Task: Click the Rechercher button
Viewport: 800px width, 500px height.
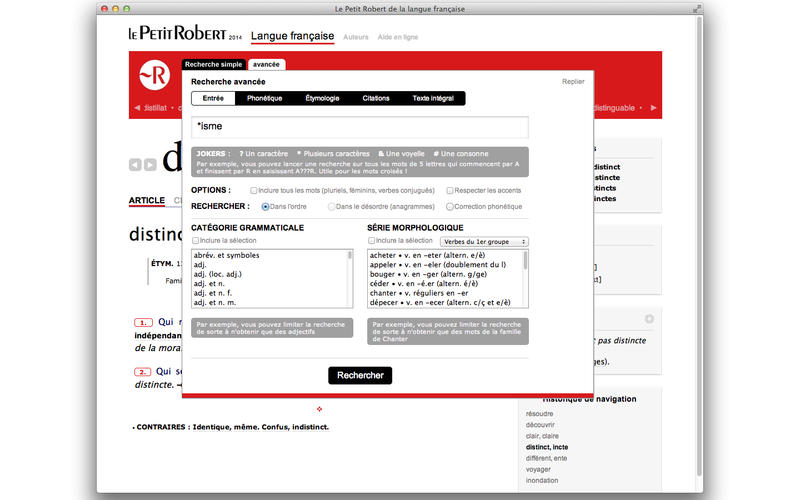Action: 360,375
